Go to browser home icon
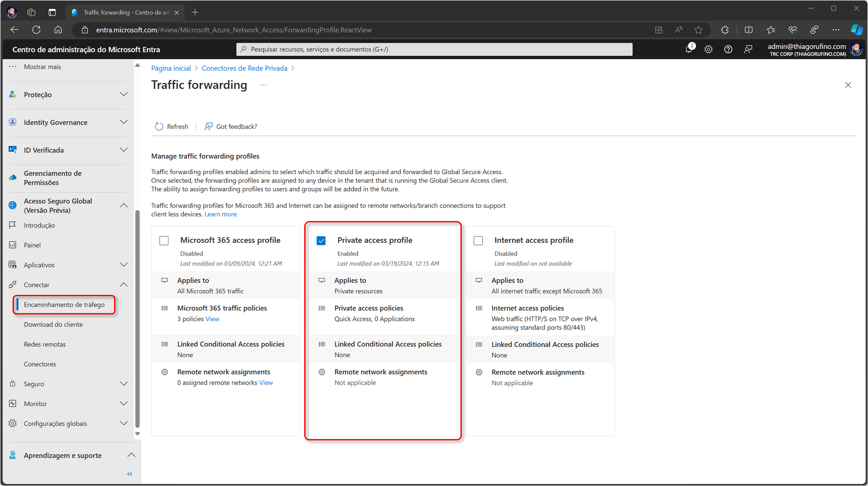The height and width of the screenshot is (486, 868). (58, 30)
